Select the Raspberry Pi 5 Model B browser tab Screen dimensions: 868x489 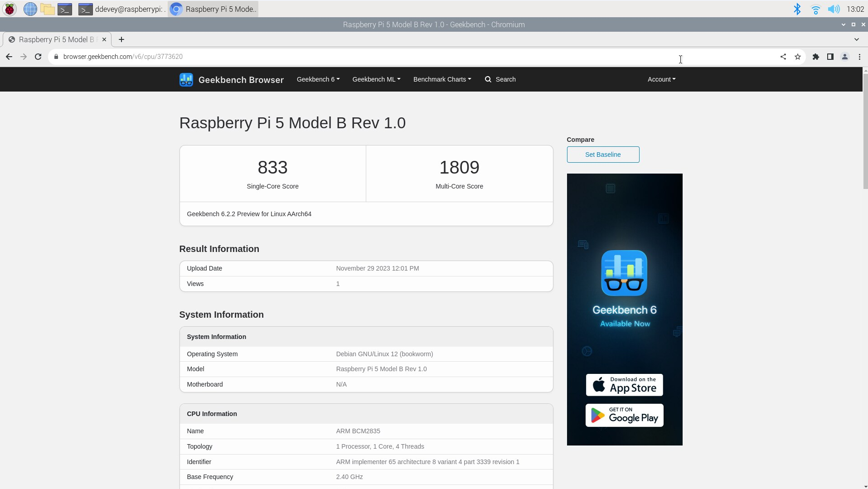(57, 39)
